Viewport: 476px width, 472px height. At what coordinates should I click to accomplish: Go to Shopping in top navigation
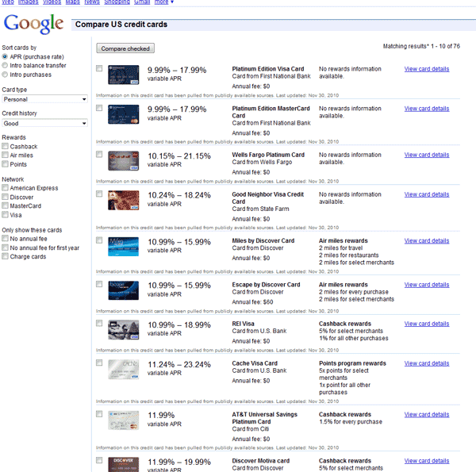(117, 2)
